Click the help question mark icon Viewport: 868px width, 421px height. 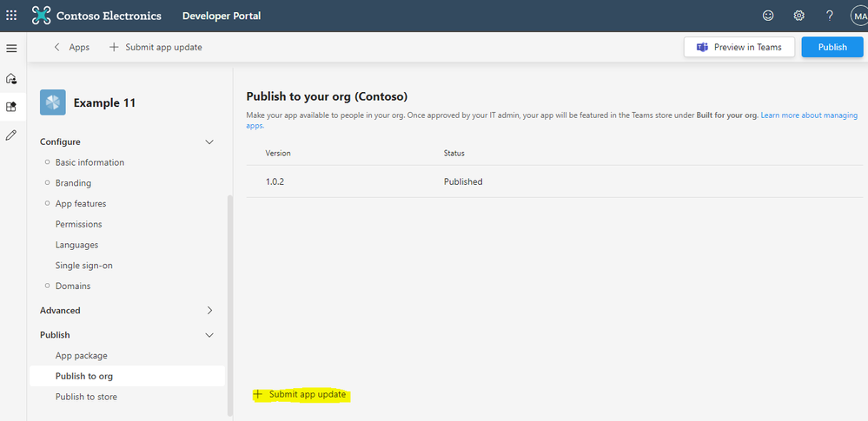[x=830, y=16]
